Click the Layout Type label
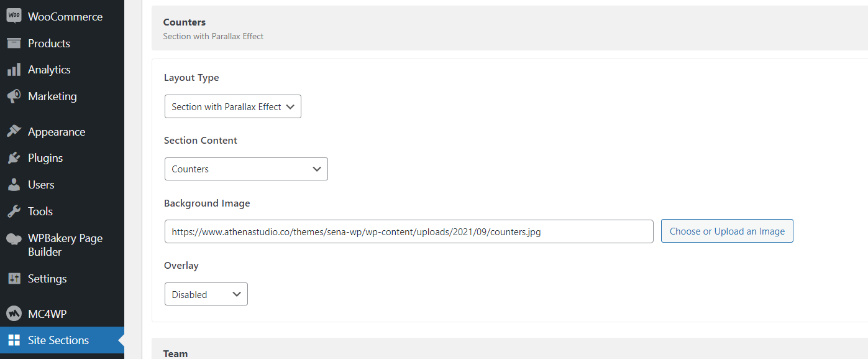The width and height of the screenshot is (868, 359). click(191, 78)
